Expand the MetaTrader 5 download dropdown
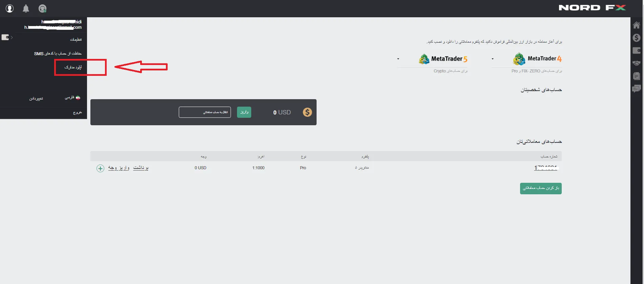Viewport: 644px width, 284px height. point(398,59)
